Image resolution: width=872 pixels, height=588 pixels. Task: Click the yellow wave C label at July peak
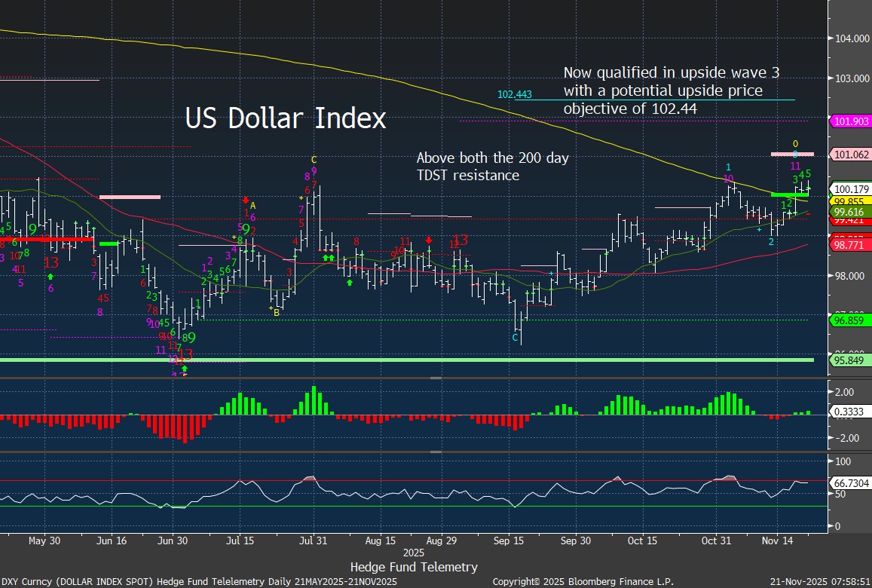click(x=314, y=160)
